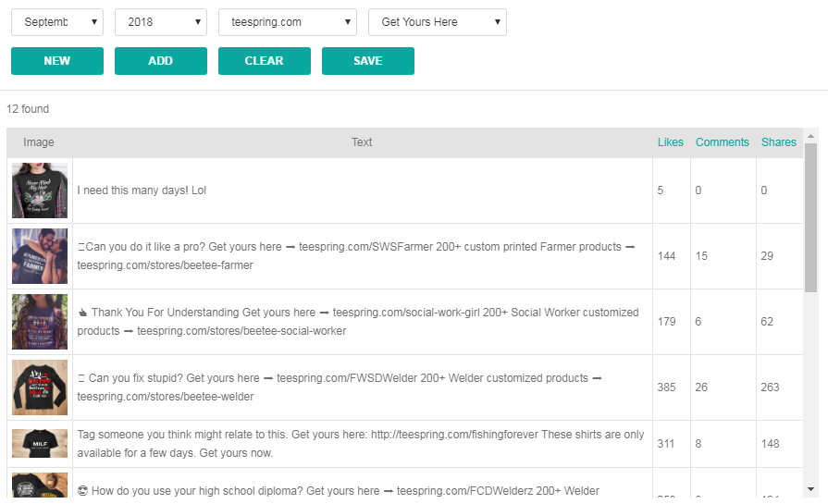This screenshot has width=828, height=504.
Task: Select the 'Tag someone you think might relate' text
Action: point(361,444)
